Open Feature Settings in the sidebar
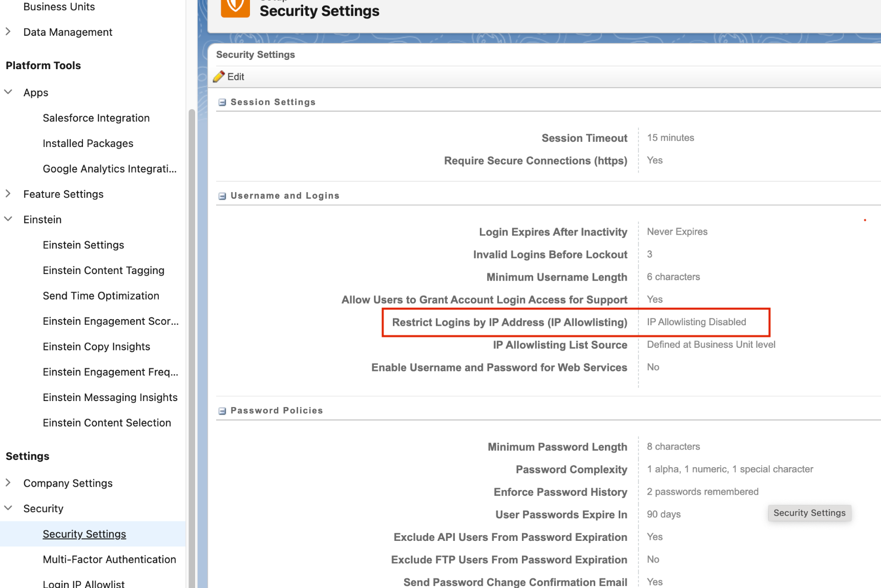The height and width of the screenshot is (588, 881). click(x=63, y=194)
